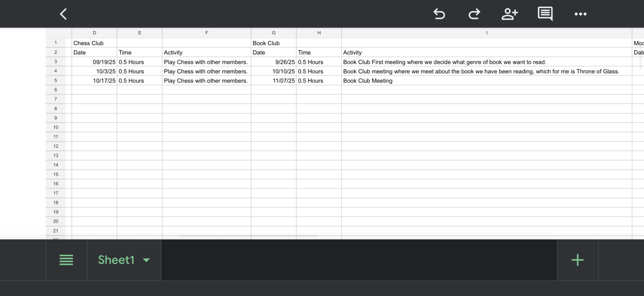Select the 11/07/25 date cell

click(274, 81)
